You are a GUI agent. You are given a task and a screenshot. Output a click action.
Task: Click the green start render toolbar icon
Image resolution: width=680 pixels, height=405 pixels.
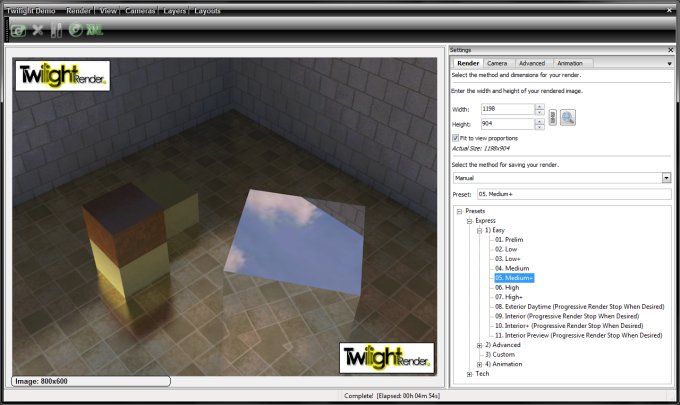18,30
